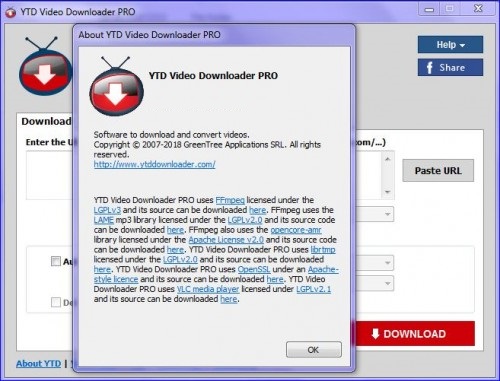Expand the upper dropdown in options group

pyautogui.click(x=387, y=263)
